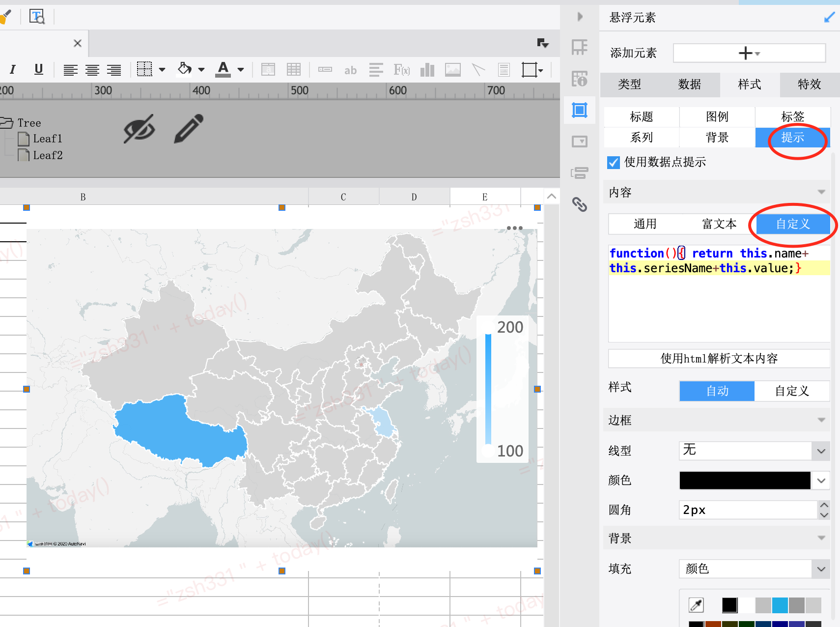Screen dimensions: 840x627
Task: Set style to 自定义
Action: tap(792, 391)
